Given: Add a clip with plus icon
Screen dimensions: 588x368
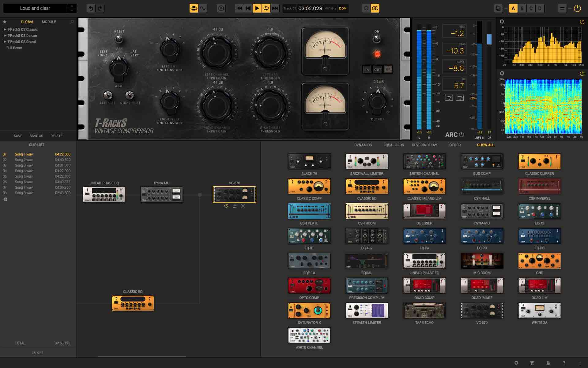Looking at the screenshot, I should 5,199.
